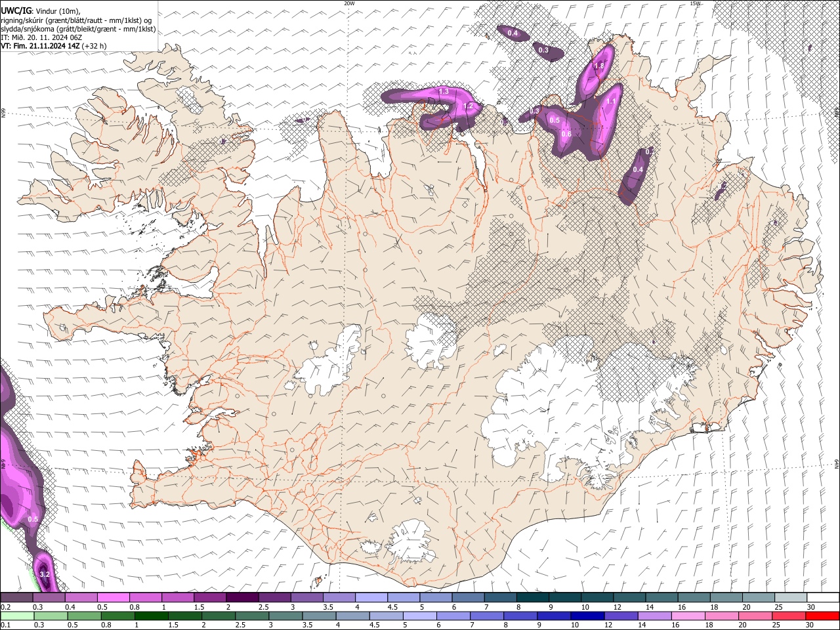Click the 15W longitude label at the top

(695, 3)
